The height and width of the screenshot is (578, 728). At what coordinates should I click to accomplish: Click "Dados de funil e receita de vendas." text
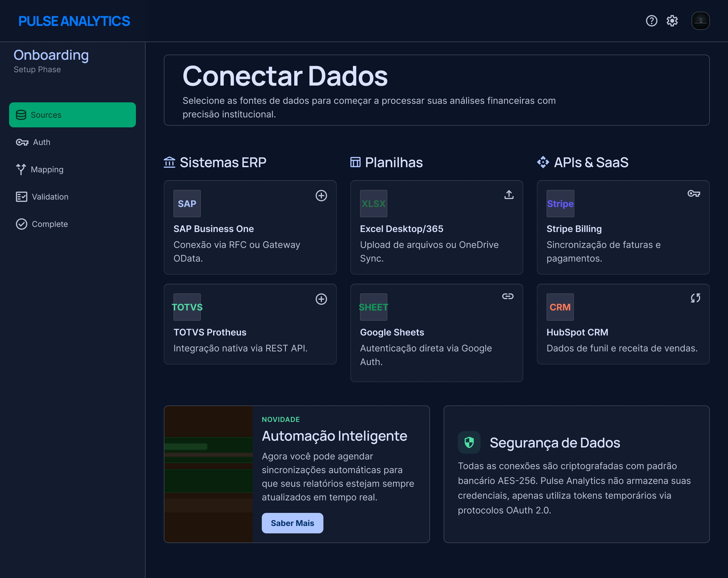pyautogui.click(x=622, y=348)
